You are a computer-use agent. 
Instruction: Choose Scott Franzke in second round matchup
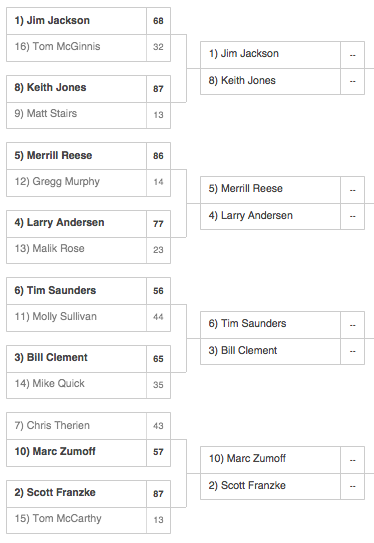282,486
